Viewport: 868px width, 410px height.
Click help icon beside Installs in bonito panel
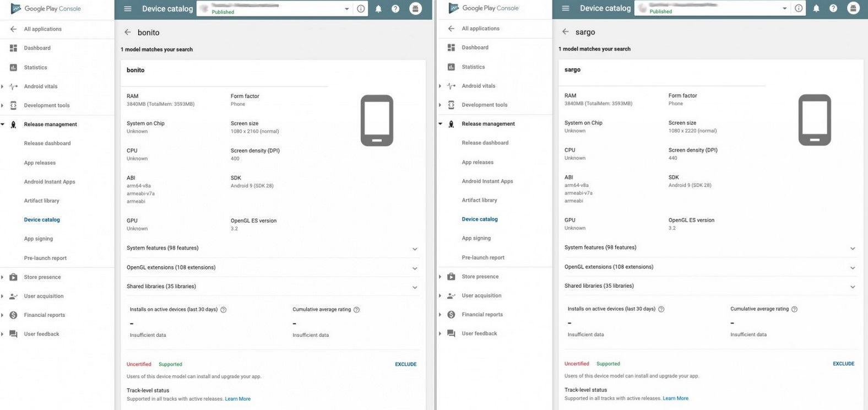[224, 310]
